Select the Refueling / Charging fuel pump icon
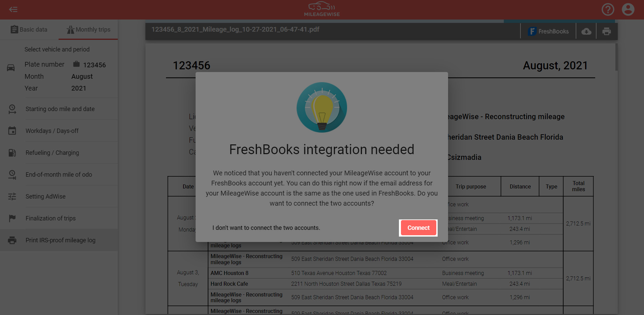This screenshot has width=644, height=315. (12, 152)
